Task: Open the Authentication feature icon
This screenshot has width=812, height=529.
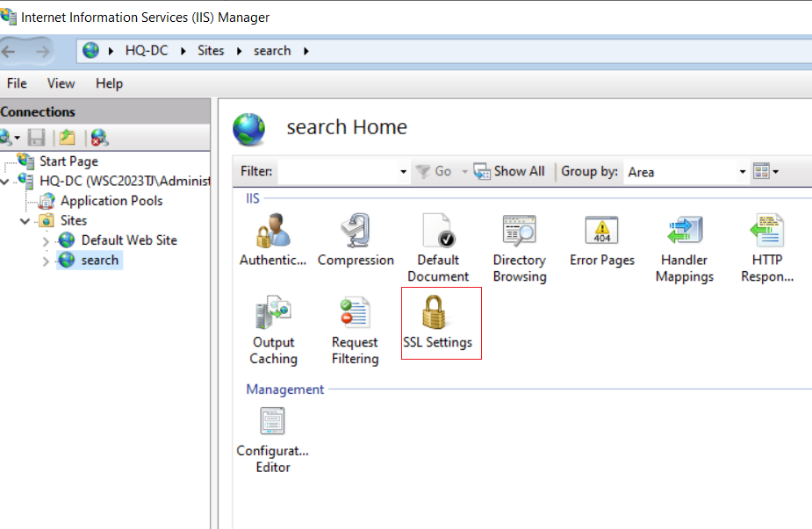Action: coord(272,239)
